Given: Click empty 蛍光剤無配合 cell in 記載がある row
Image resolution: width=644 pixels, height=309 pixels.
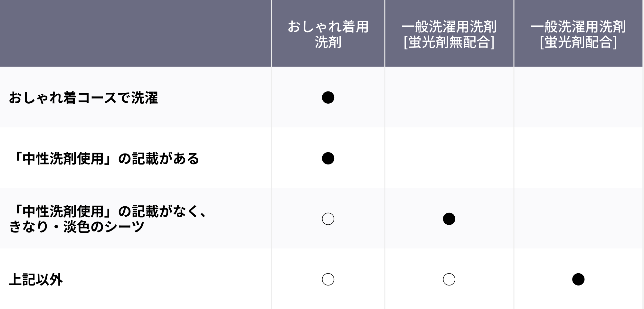Looking at the screenshot, I should 449,158.
